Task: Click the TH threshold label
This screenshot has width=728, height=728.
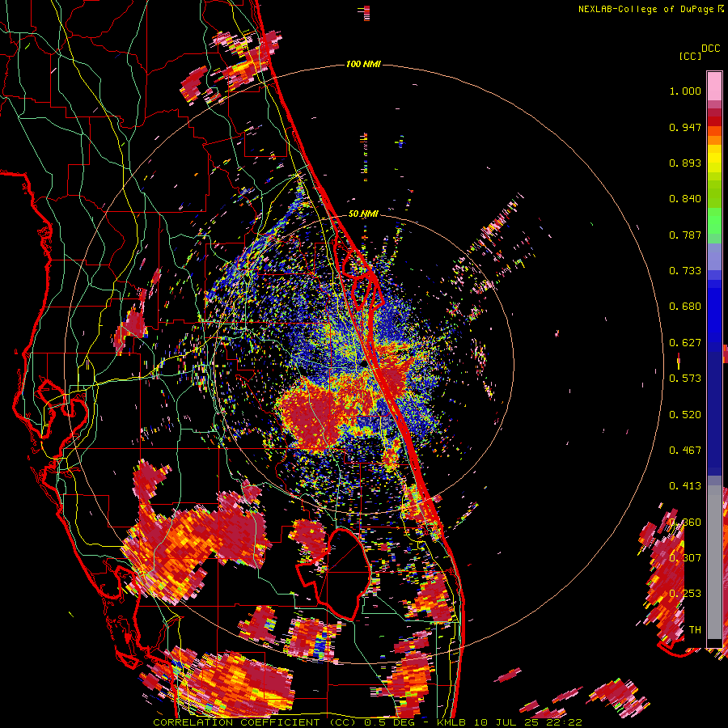Action: [x=695, y=629]
